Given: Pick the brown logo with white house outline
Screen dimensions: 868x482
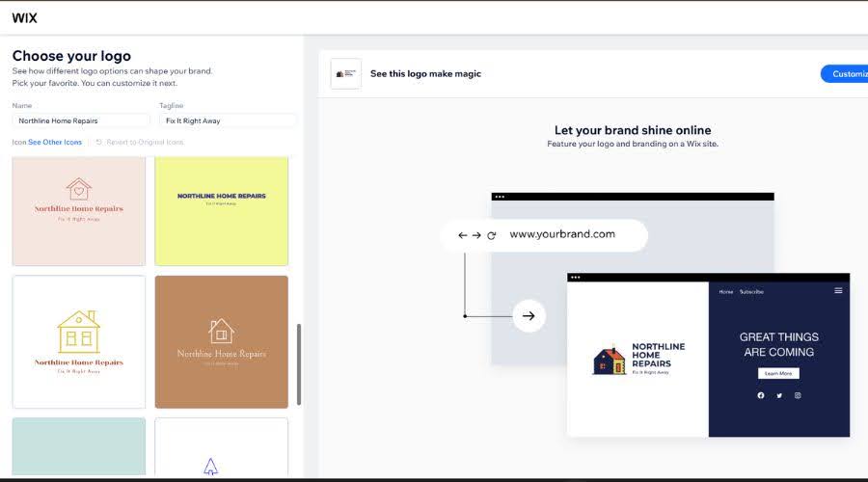Looking at the screenshot, I should click(x=222, y=342).
